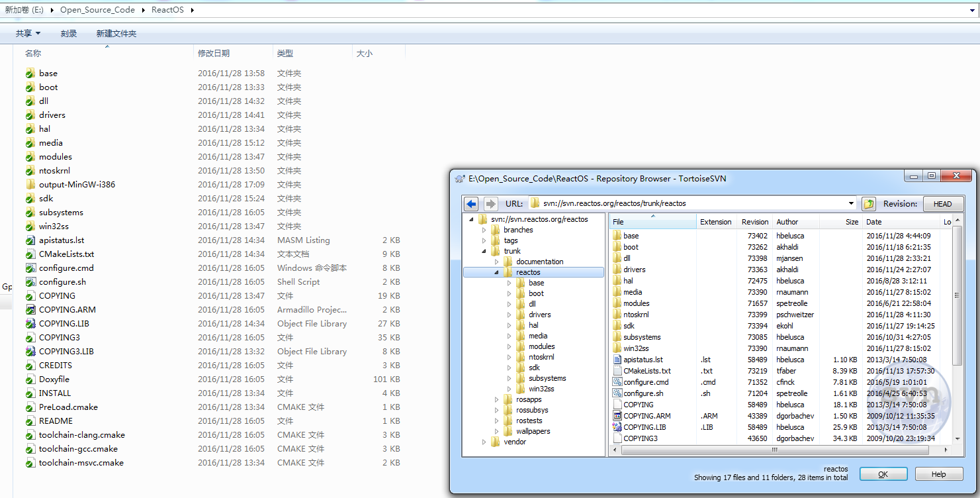
Task: Click the Help button
Action: tap(939, 474)
